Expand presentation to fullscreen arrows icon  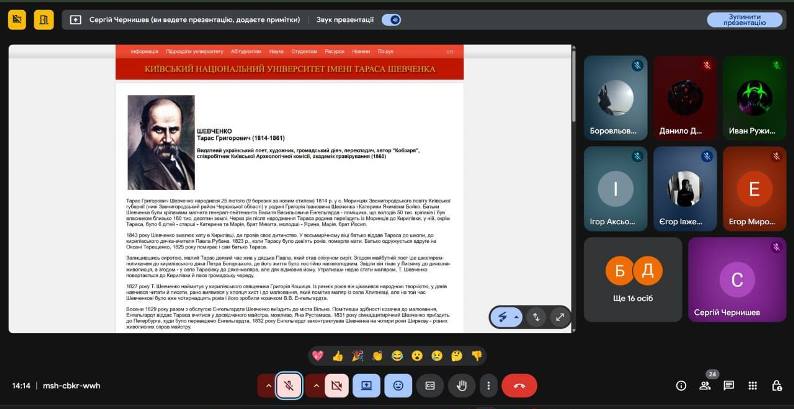tap(560, 317)
